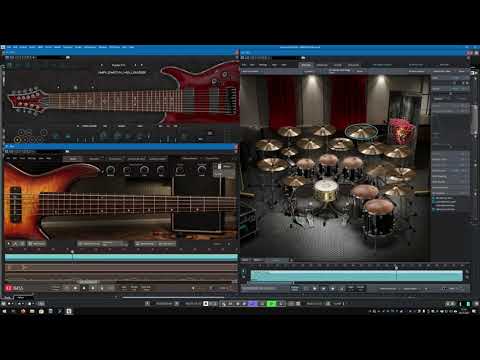Click the Superior Drummer song track playhead
This screenshot has height=360, width=480.
click(396, 267)
